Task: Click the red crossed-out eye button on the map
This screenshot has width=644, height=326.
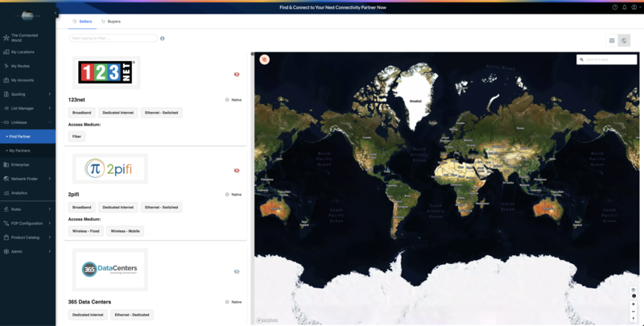Action: (x=265, y=60)
